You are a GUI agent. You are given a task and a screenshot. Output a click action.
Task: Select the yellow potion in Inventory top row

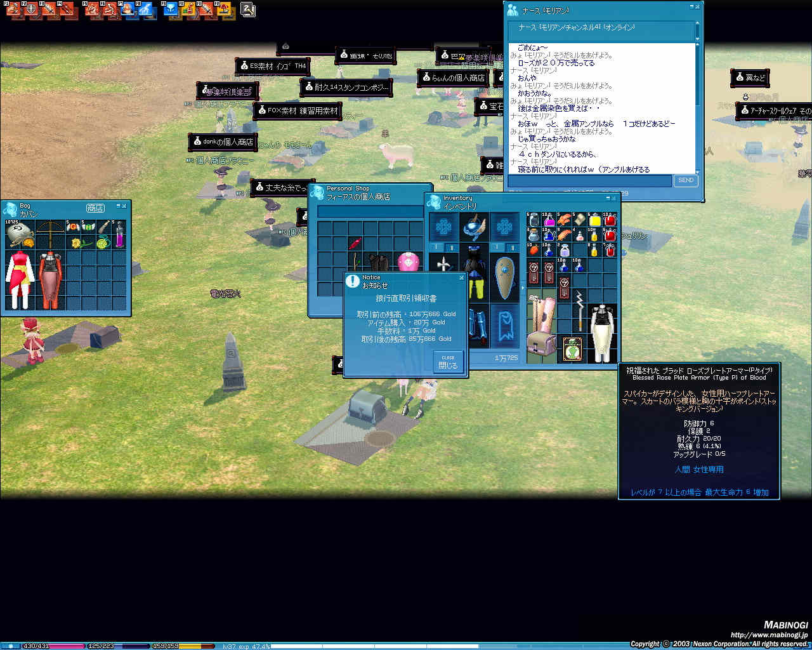click(595, 220)
